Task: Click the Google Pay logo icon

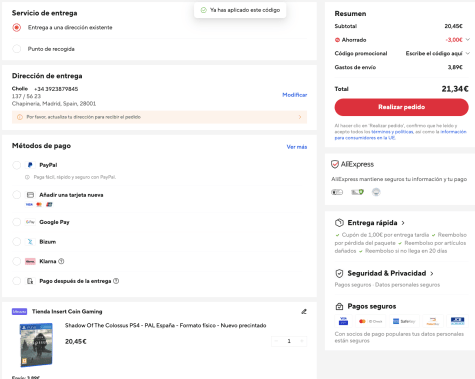Action: 30,222
